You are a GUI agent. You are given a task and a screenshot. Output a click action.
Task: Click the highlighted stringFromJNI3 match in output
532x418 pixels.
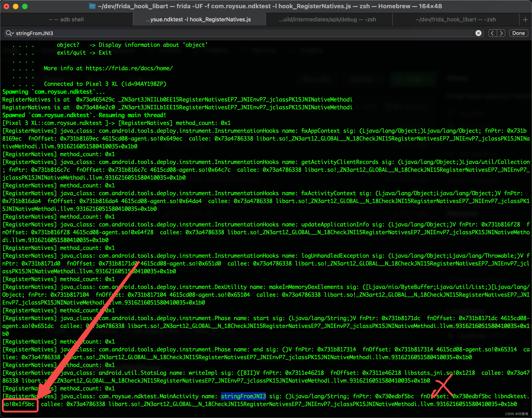tap(243, 396)
